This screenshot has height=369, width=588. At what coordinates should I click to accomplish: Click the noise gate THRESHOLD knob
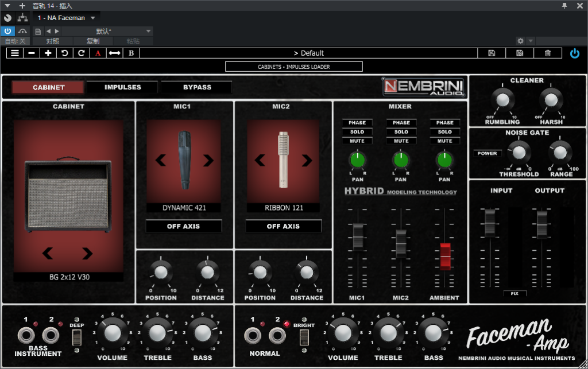519,153
